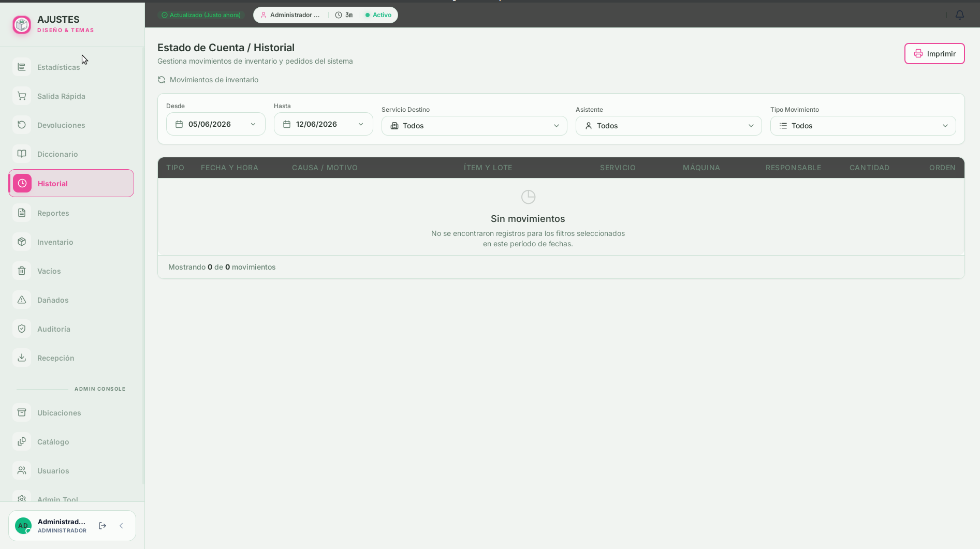Click the Salida Rápida cart icon

pyautogui.click(x=22, y=96)
